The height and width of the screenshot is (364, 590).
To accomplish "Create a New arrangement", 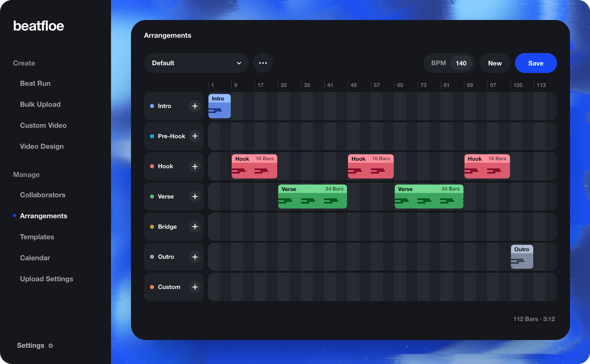I will [495, 63].
